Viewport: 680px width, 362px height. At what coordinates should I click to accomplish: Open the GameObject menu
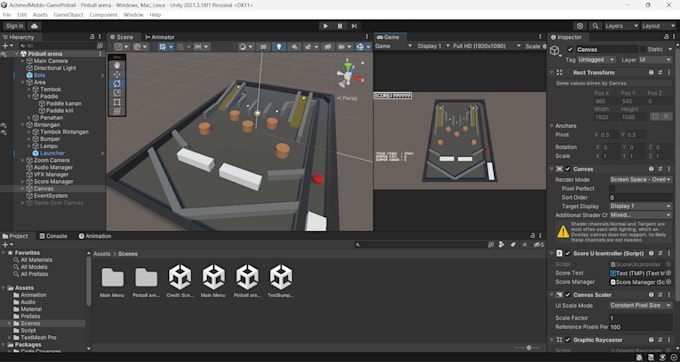[x=69, y=15]
